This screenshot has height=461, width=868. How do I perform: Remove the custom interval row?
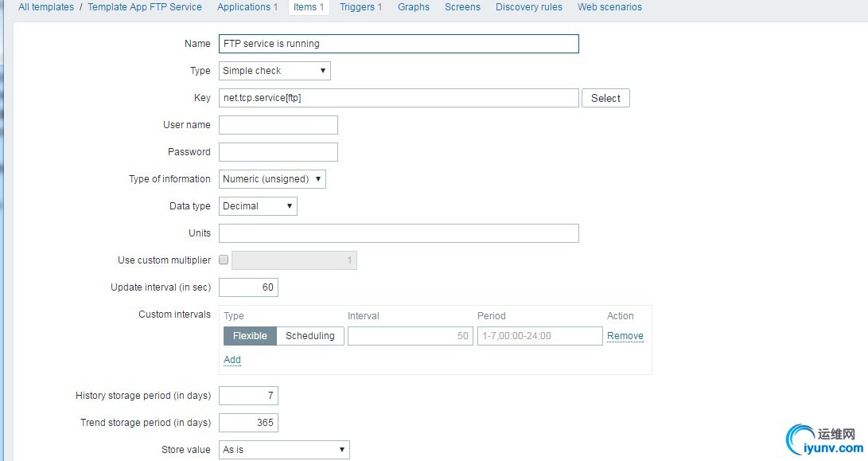pos(625,336)
